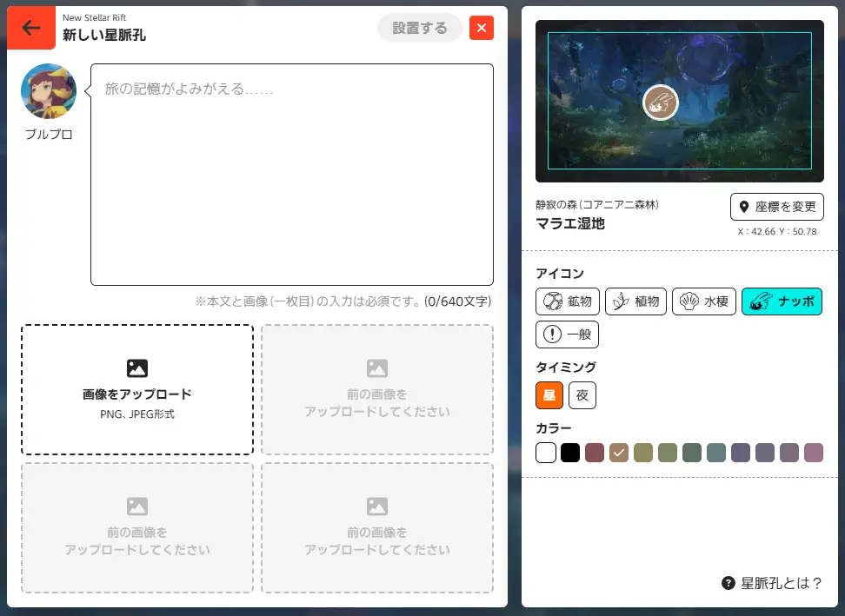This screenshot has width=845, height=616.
Task: Click the orange back arrow icon
Action: pos(31,28)
